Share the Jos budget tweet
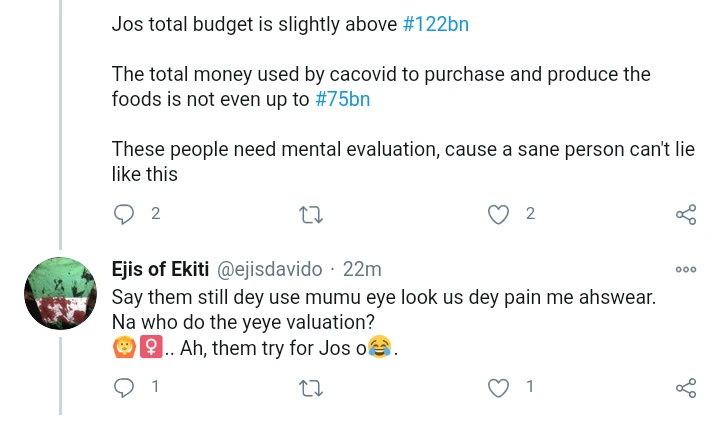 [686, 214]
